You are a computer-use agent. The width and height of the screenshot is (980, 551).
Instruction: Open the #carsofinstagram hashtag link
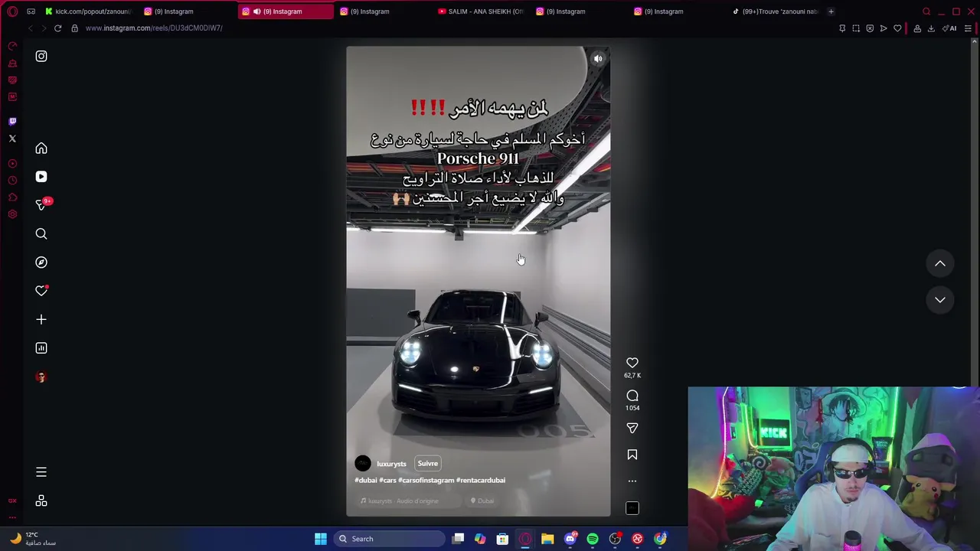tap(426, 481)
